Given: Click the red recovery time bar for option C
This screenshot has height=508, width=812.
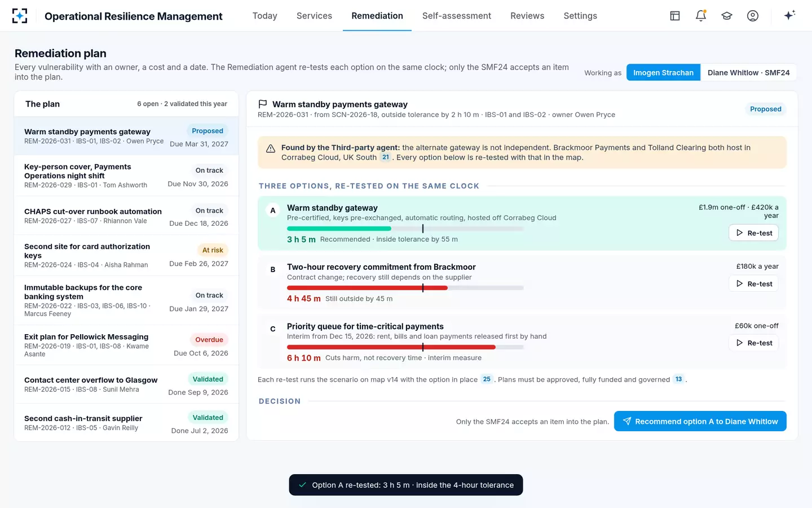Looking at the screenshot, I should tap(391, 347).
